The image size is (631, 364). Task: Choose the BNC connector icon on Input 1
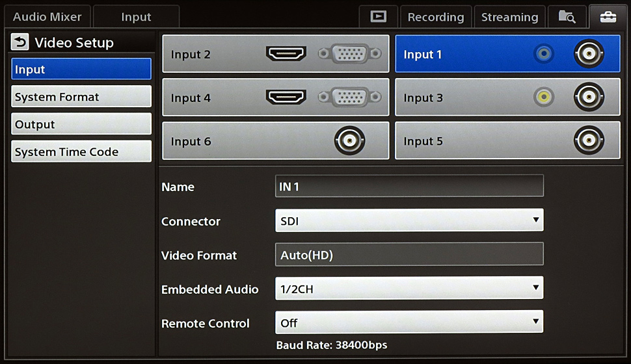588,55
